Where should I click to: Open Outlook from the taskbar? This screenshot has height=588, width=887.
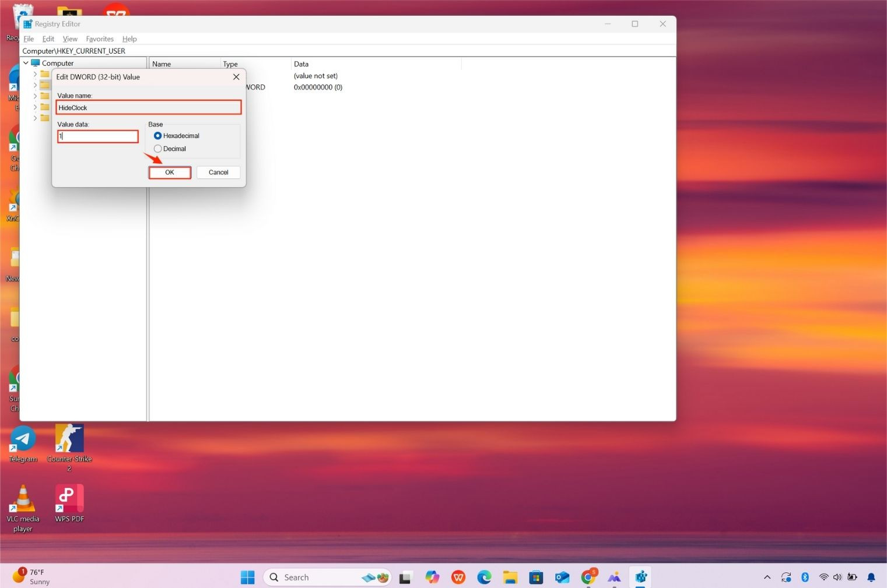(562, 577)
